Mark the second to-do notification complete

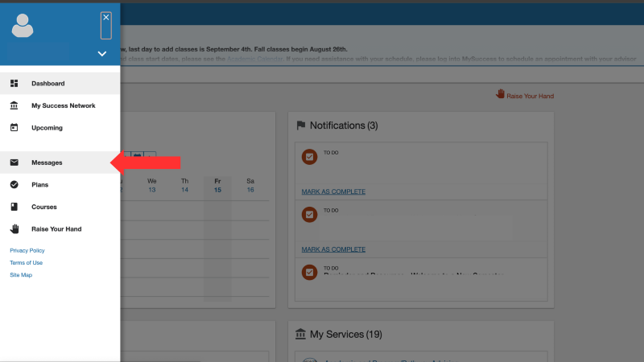click(333, 249)
